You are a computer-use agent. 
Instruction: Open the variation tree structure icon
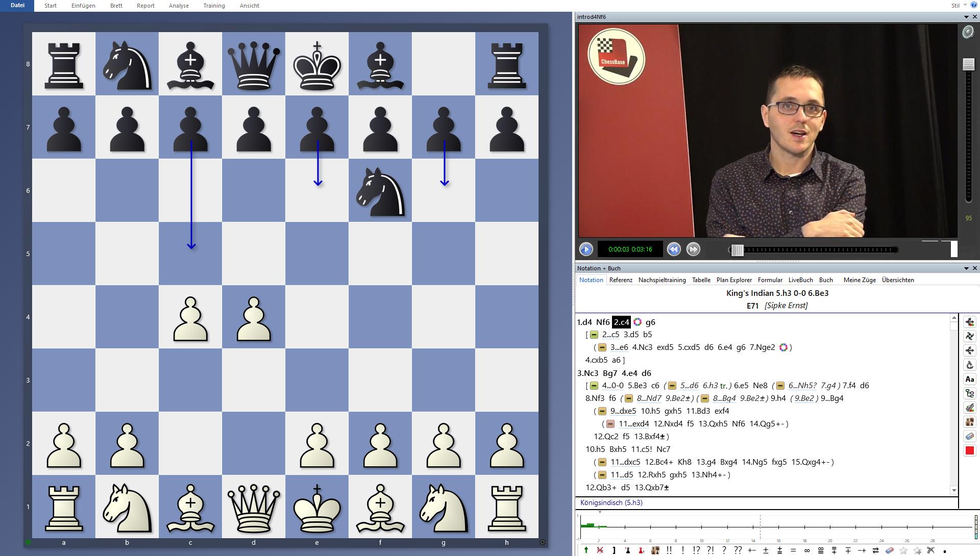[969, 393]
